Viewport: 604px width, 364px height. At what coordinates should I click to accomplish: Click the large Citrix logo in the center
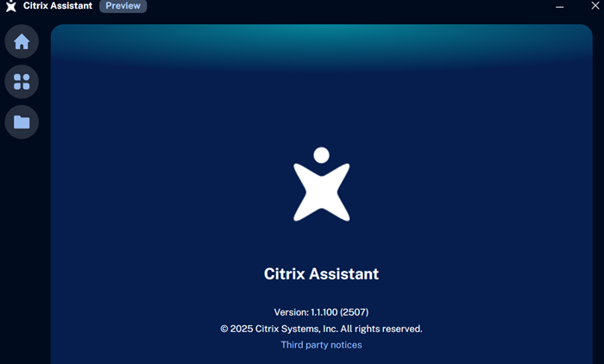[x=322, y=184]
